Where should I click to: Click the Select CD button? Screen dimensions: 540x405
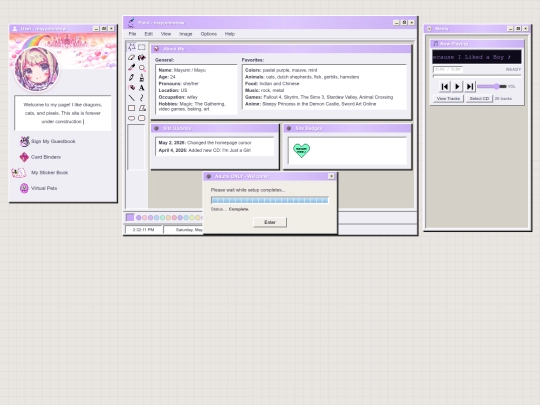[x=479, y=98]
